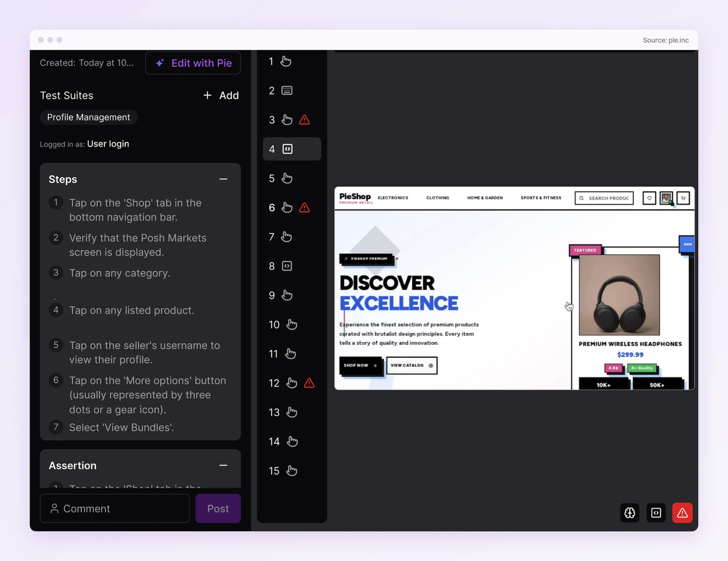Open the User login link
The width and height of the screenshot is (728, 561).
tap(108, 144)
